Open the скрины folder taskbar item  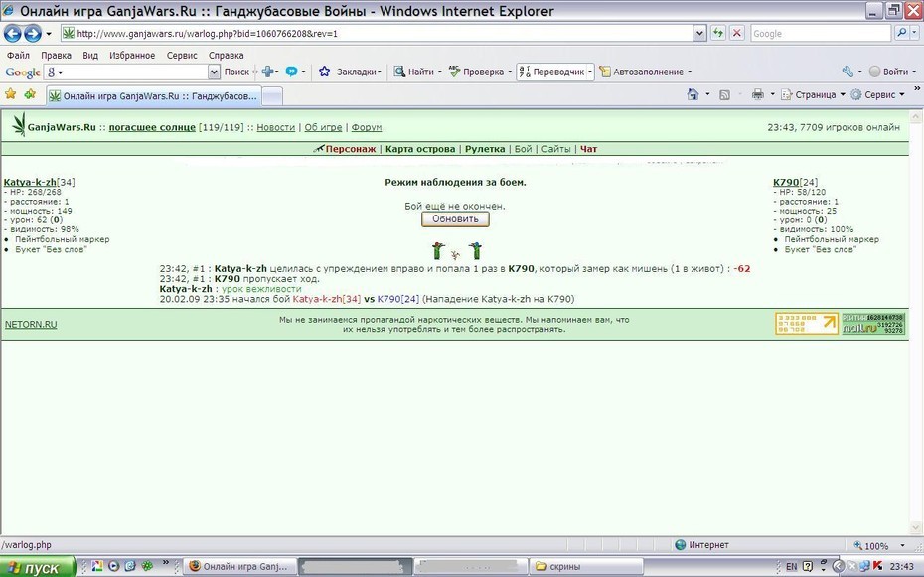tap(586, 566)
